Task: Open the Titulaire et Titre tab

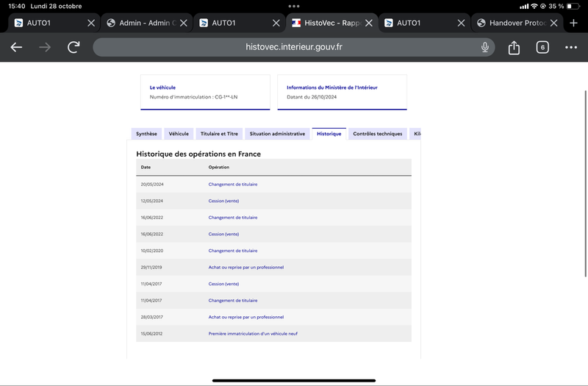Action: pos(219,134)
